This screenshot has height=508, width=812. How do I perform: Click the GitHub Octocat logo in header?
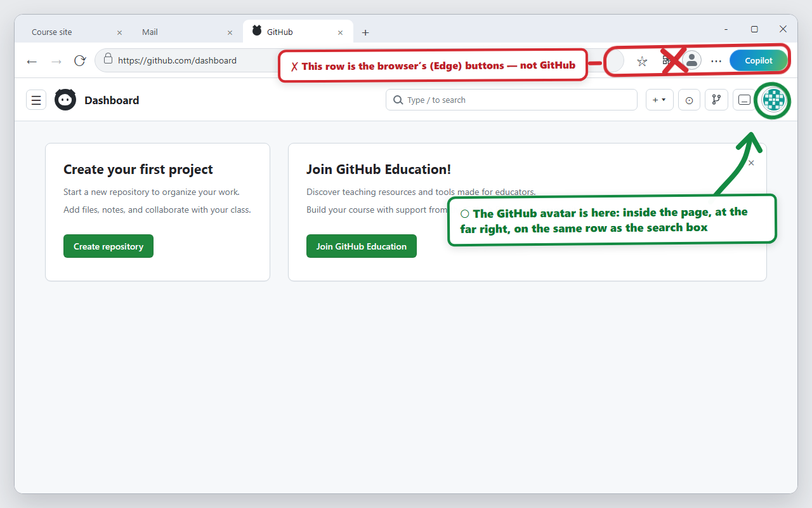(x=65, y=100)
